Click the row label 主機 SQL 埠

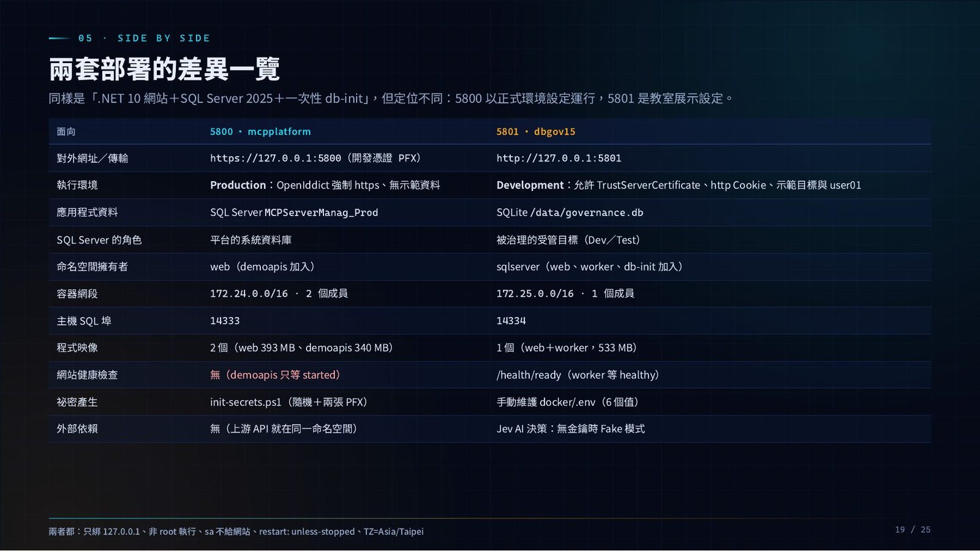pyautogui.click(x=84, y=321)
